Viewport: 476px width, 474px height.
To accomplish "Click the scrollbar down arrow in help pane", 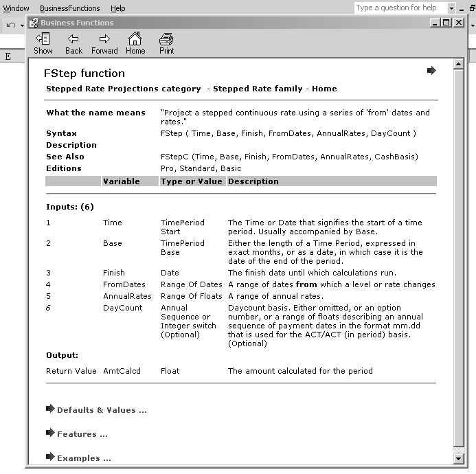I will [459, 458].
